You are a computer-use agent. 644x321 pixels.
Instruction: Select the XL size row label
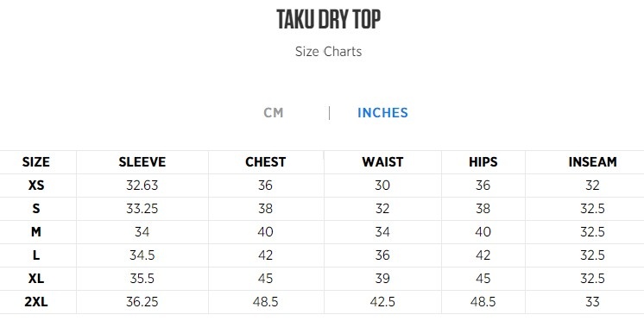(36, 279)
